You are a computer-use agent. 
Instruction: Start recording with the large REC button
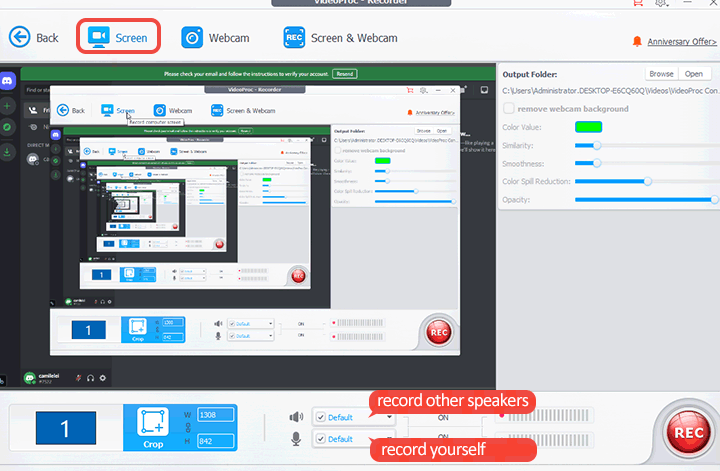[x=688, y=432]
